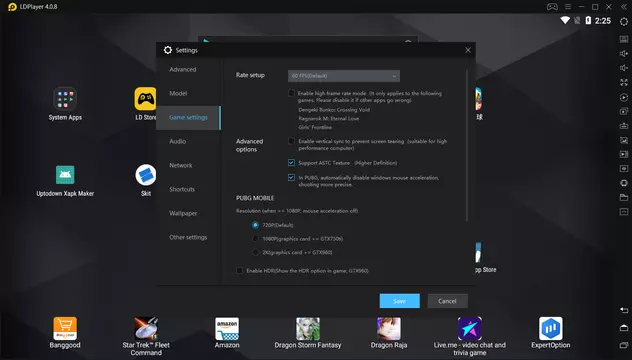Open the operation recorder sidebar icon
632x360 pixels.
624,97
